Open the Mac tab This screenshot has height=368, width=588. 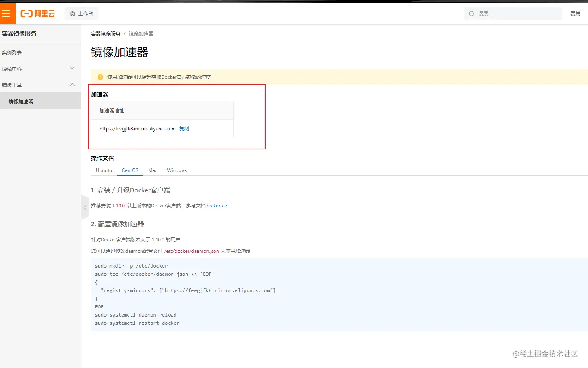(x=153, y=170)
